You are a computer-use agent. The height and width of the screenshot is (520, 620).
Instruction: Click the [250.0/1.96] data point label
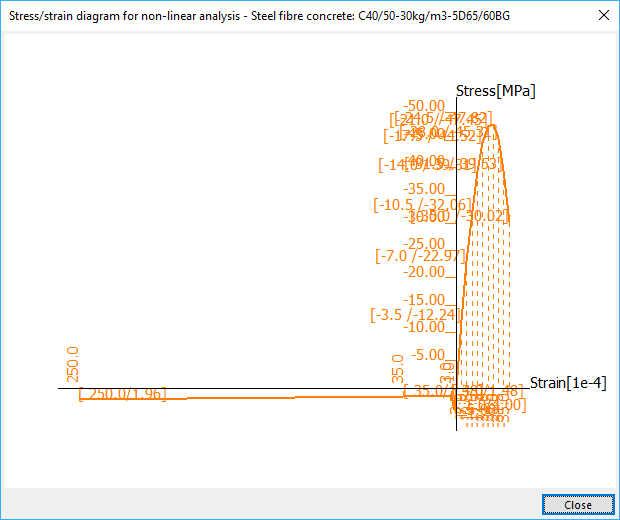(122, 394)
